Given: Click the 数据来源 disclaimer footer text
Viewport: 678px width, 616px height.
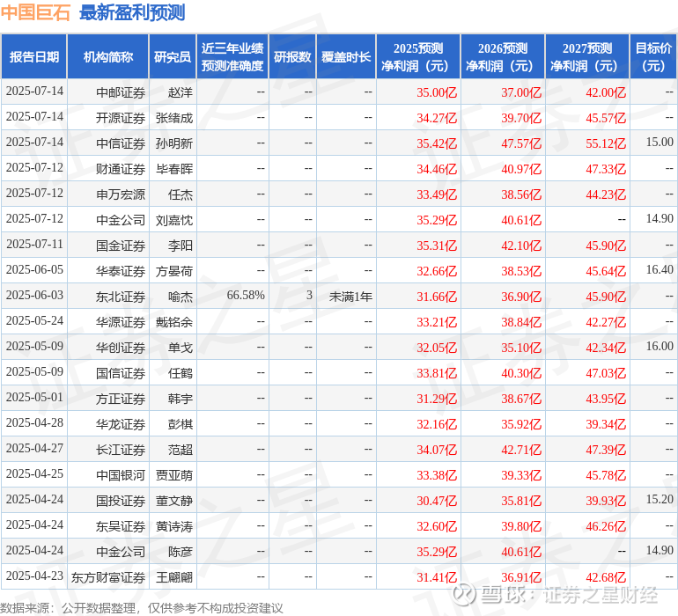Looking at the screenshot, I should [142, 608].
